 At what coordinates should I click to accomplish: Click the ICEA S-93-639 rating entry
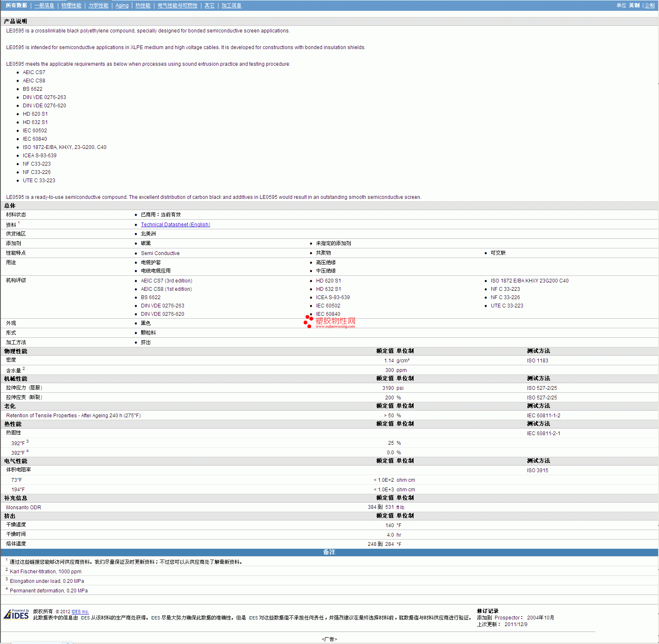tap(333, 297)
